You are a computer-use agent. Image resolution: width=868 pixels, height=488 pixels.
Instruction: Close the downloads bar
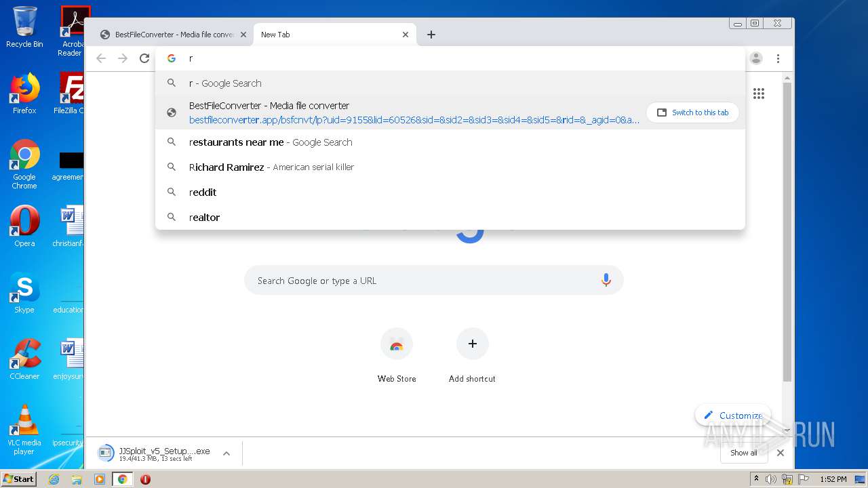(781, 453)
